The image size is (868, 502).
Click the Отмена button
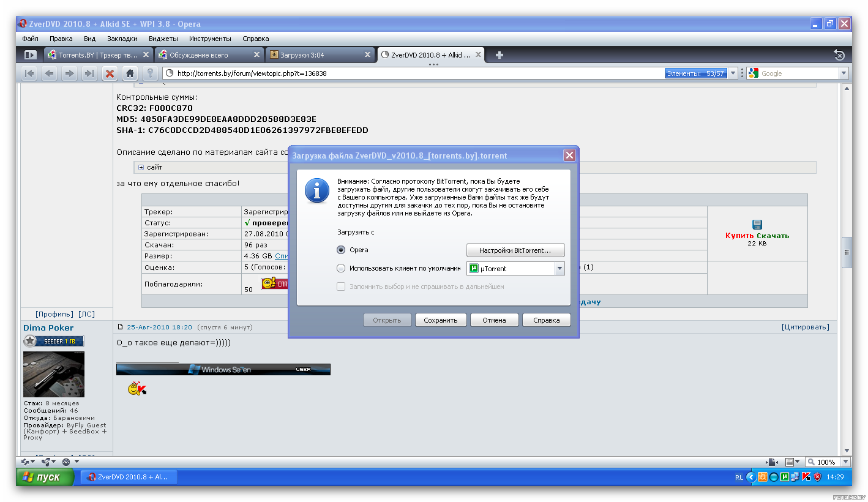[494, 320]
